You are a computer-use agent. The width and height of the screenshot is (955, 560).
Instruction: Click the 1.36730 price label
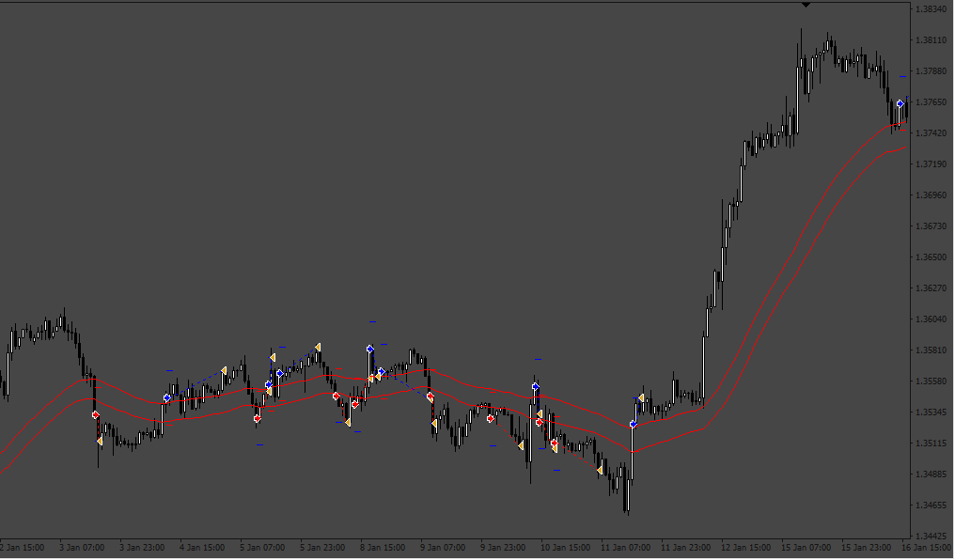click(x=930, y=226)
